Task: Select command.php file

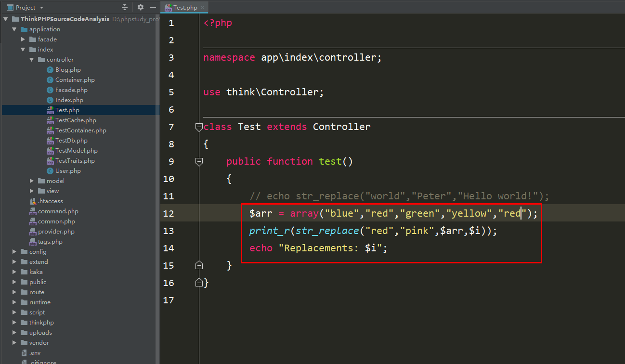Action: [58, 211]
